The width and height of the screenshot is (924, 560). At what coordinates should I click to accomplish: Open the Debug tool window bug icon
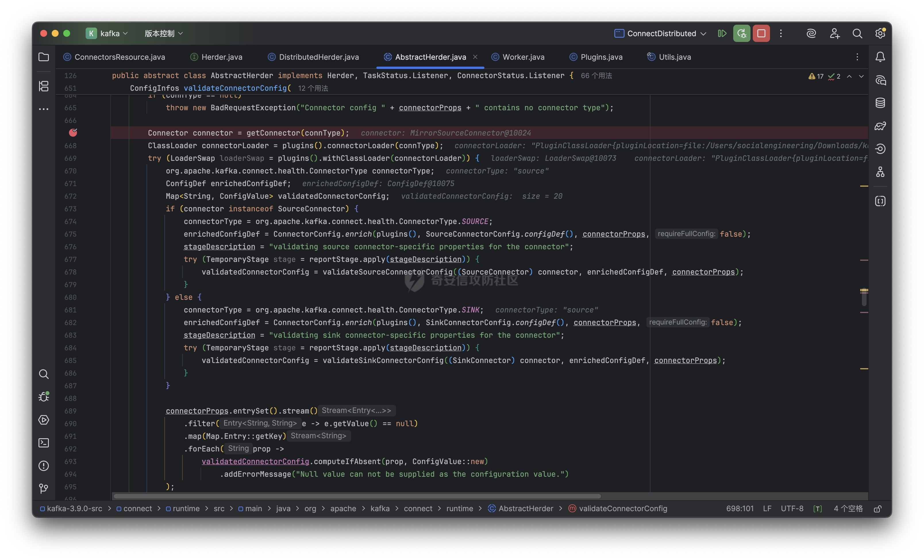point(43,397)
